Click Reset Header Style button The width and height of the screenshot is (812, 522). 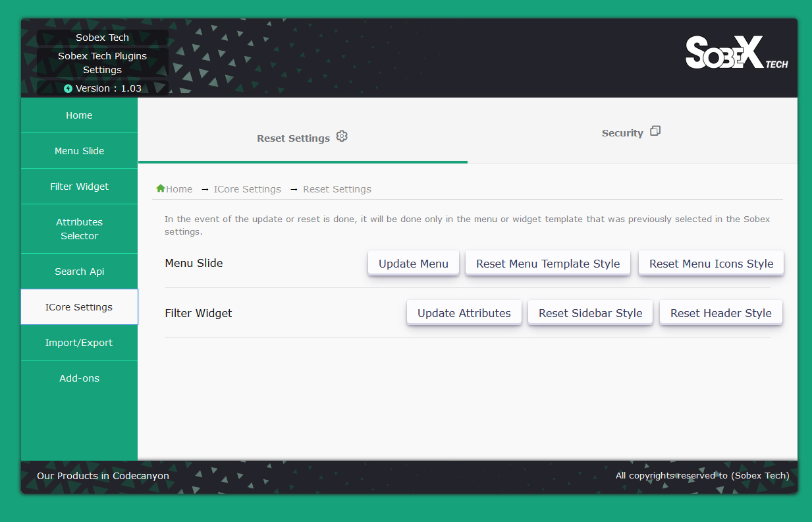pyautogui.click(x=721, y=313)
